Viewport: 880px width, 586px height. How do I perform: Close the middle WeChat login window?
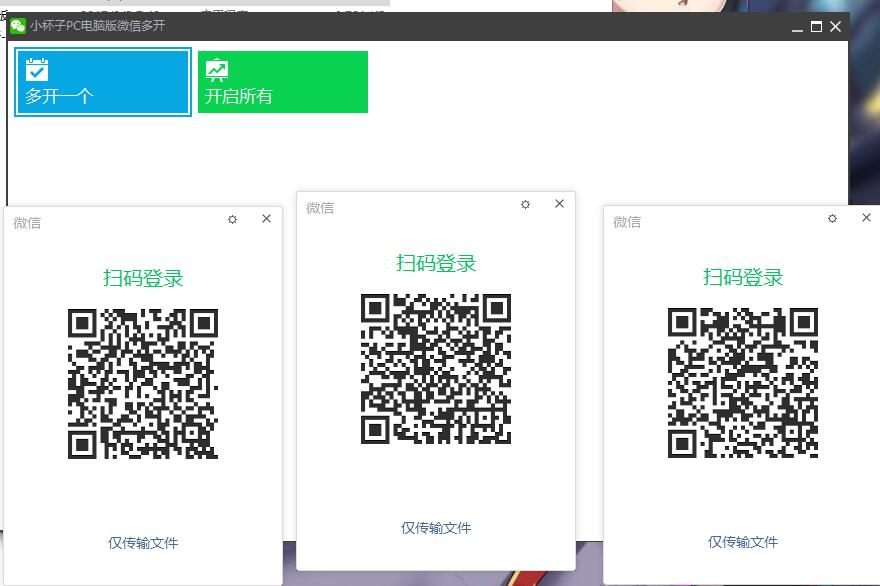click(560, 203)
